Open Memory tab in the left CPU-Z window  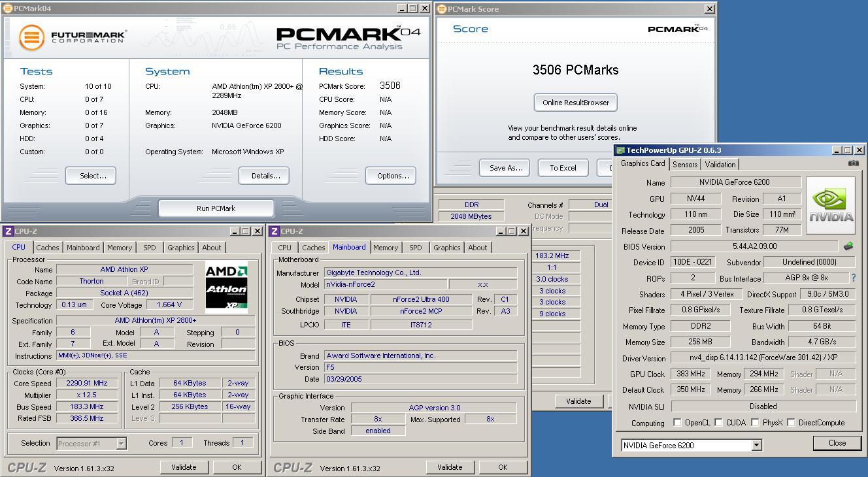(120, 248)
